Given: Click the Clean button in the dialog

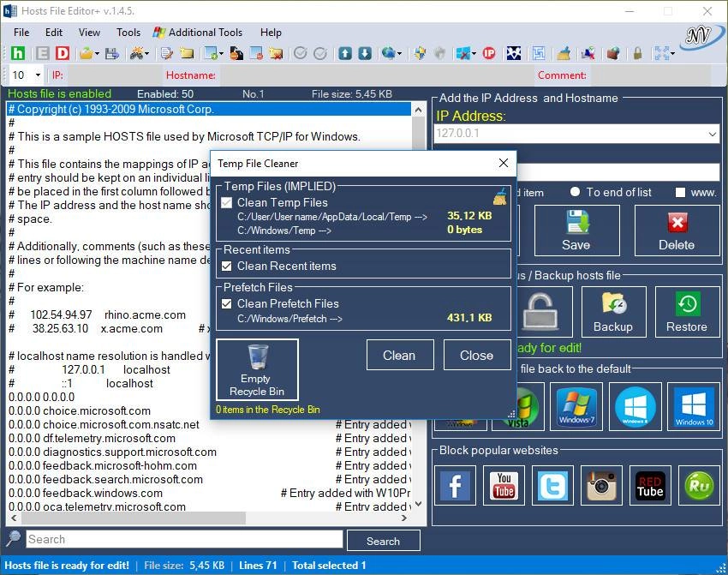Looking at the screenshot, I should tap(400, 355).
